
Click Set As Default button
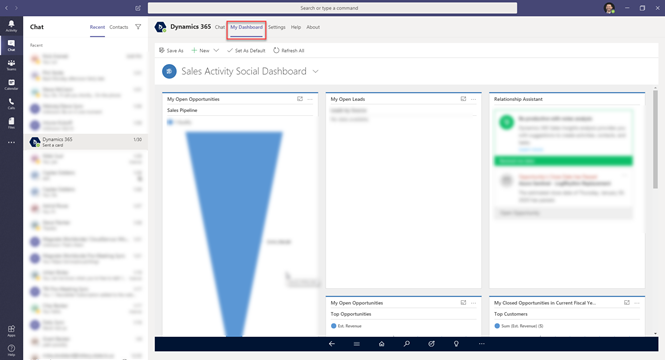[246, 50]
